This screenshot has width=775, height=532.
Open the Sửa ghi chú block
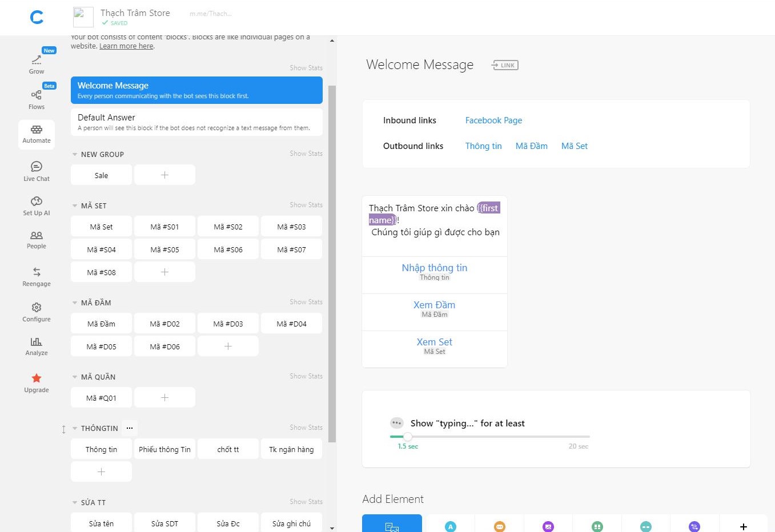point(291,523)
